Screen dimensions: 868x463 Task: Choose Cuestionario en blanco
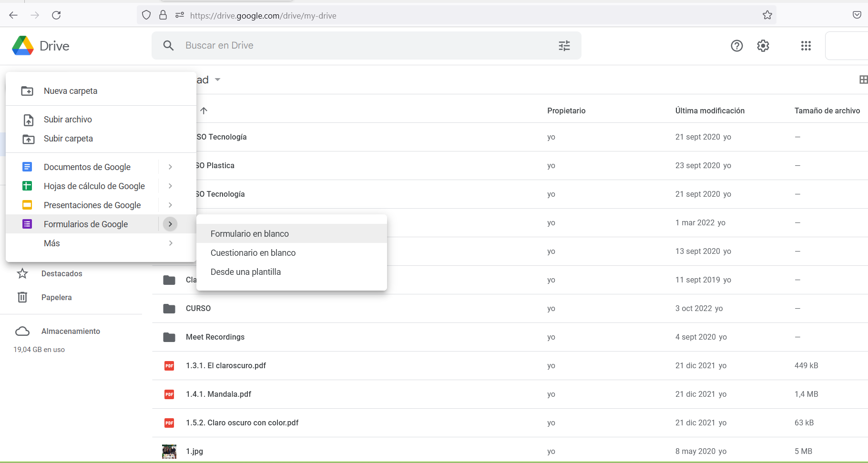point(253,252)
